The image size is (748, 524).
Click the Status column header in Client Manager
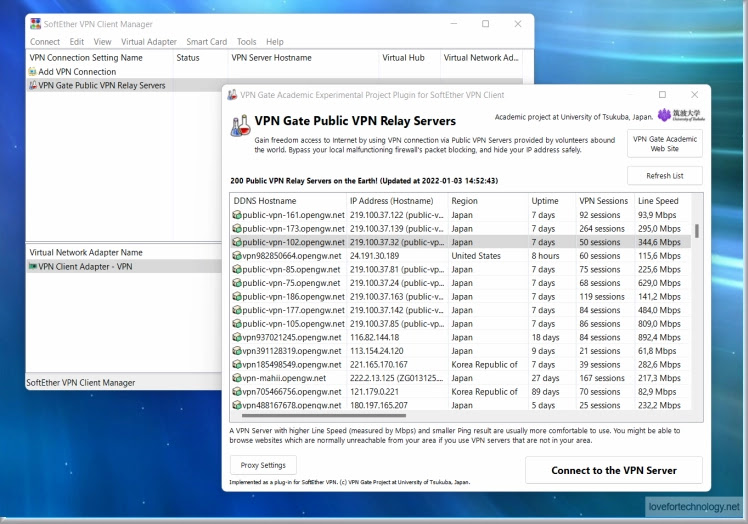point(200,58)
